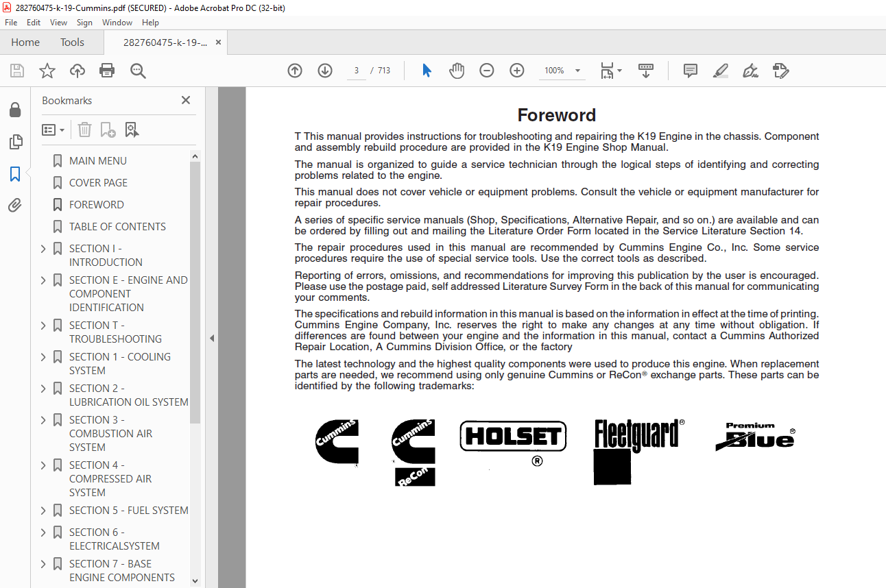The image size is (886, 588).
Task: Open the Find text magnifier tool
Action: 139,71
